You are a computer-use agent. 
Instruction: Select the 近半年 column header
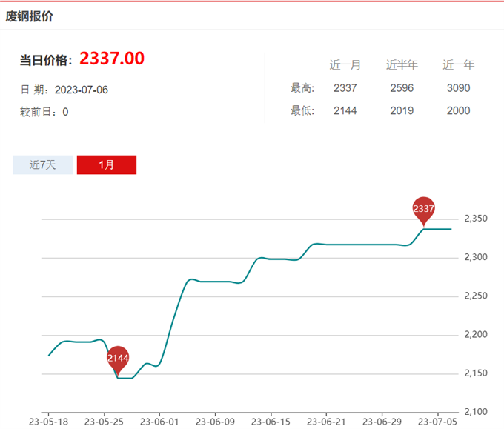click(x=402, y=65)
